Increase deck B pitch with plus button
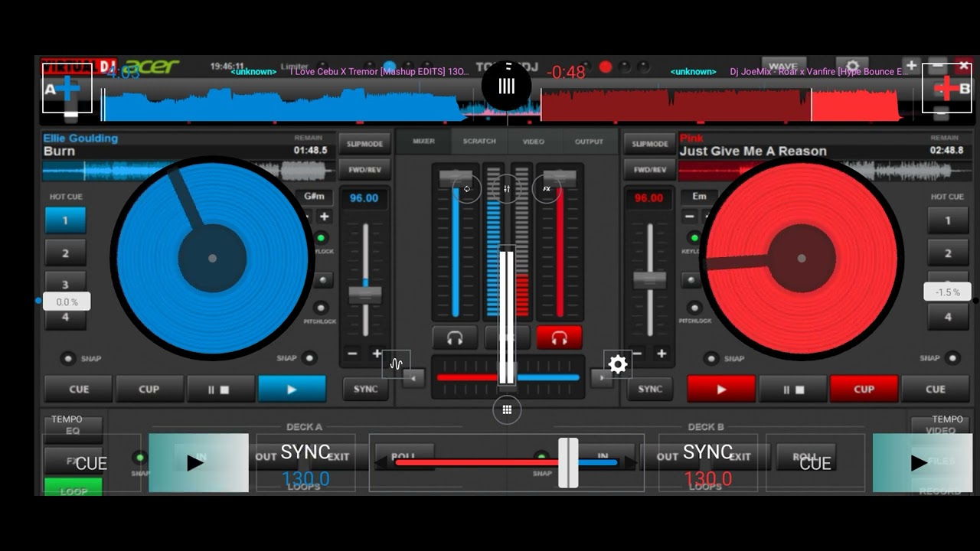The image size is (980, 551). tap(661, 354)
